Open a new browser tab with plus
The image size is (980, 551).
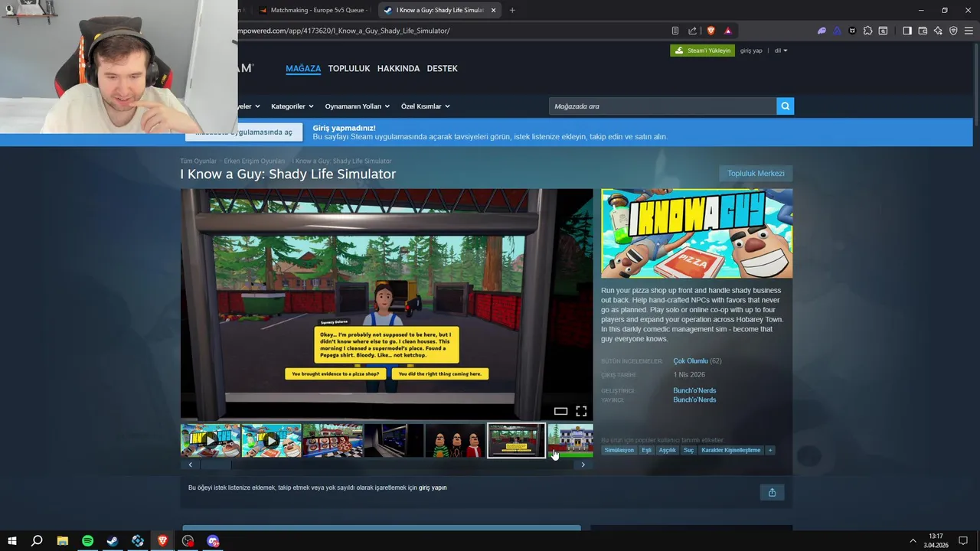[x=512, y=10]
